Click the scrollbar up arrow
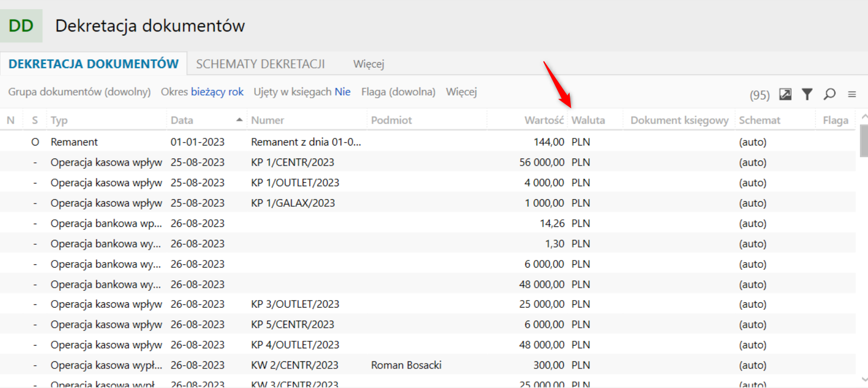Screen dimensions: 868x388 (864, 117)
